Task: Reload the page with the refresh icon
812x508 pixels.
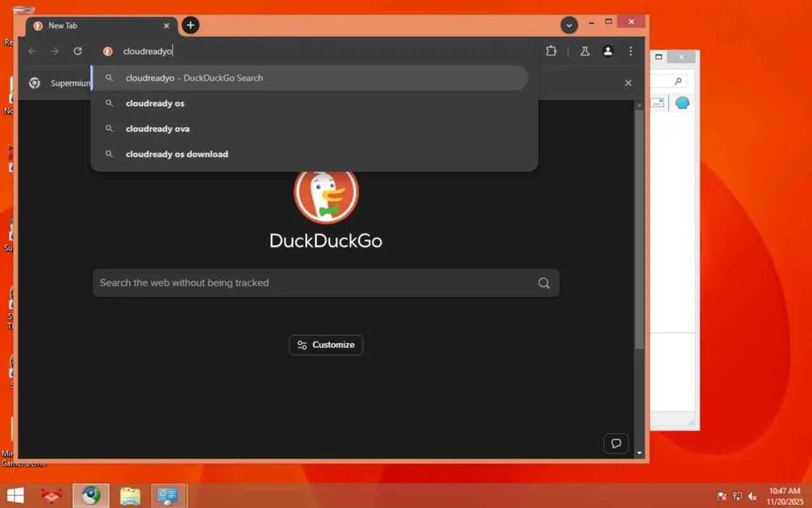Action: click(x=77, y=51)
